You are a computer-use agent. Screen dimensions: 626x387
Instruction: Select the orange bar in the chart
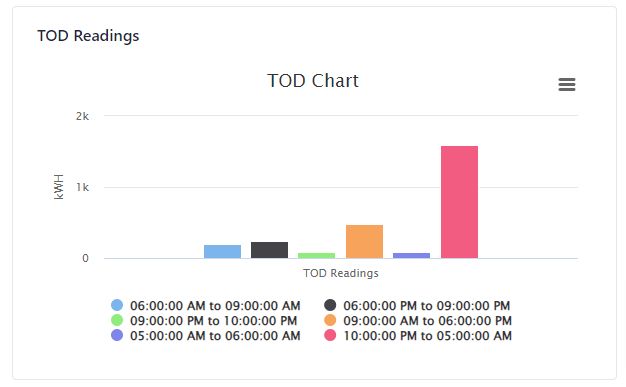pyautogui.click(x=364, y=242)
